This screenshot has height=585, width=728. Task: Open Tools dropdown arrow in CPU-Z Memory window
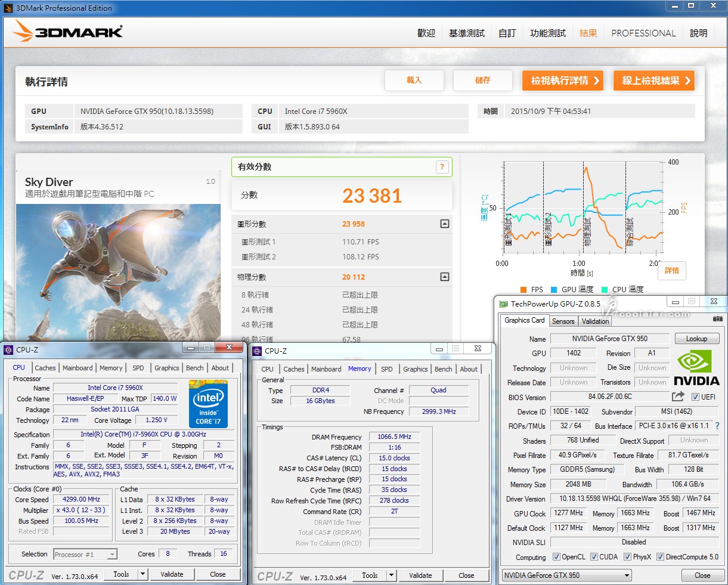tap(391, 575)
